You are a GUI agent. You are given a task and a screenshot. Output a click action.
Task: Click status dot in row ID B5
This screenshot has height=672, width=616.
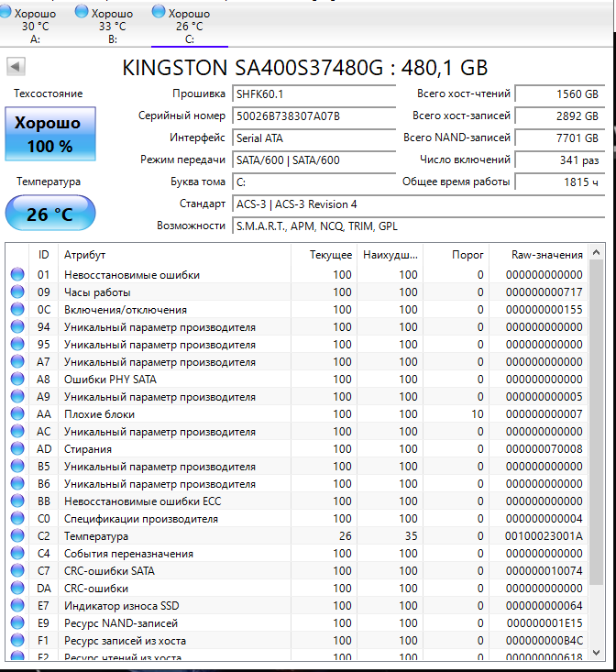pyautogui.click(x=17, y=466)
